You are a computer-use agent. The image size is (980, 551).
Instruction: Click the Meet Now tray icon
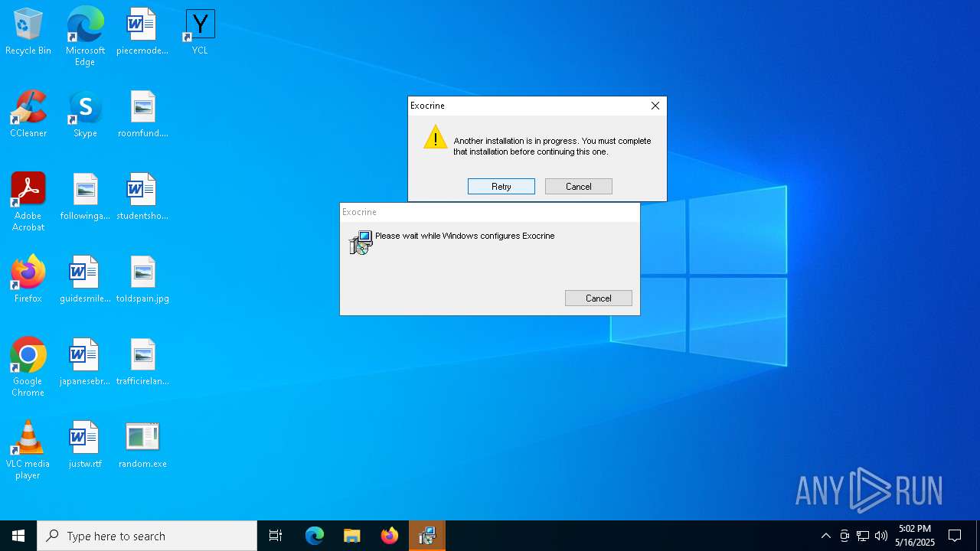coord(844,536)
